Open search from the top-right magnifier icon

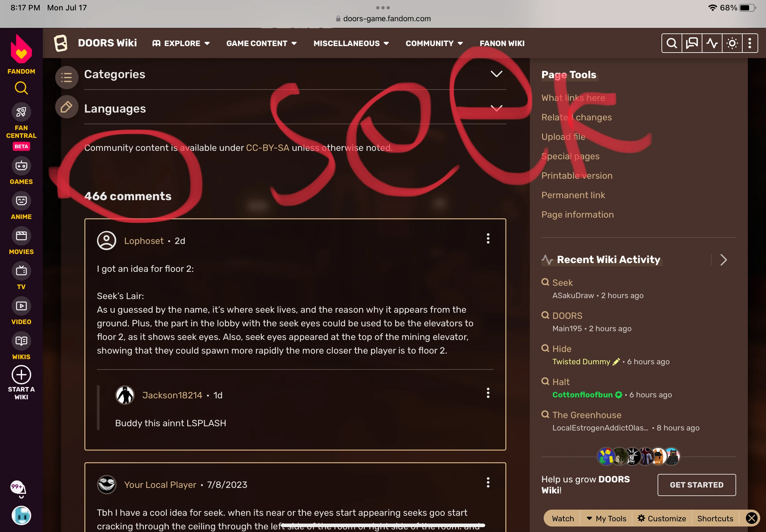tap(672, 43)
